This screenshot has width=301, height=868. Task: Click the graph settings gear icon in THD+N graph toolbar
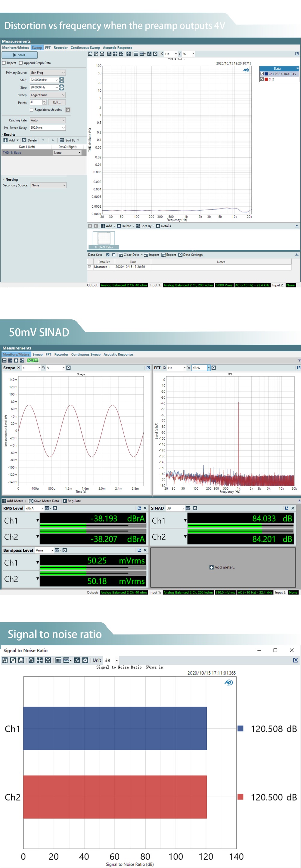[x=155, y=54]
